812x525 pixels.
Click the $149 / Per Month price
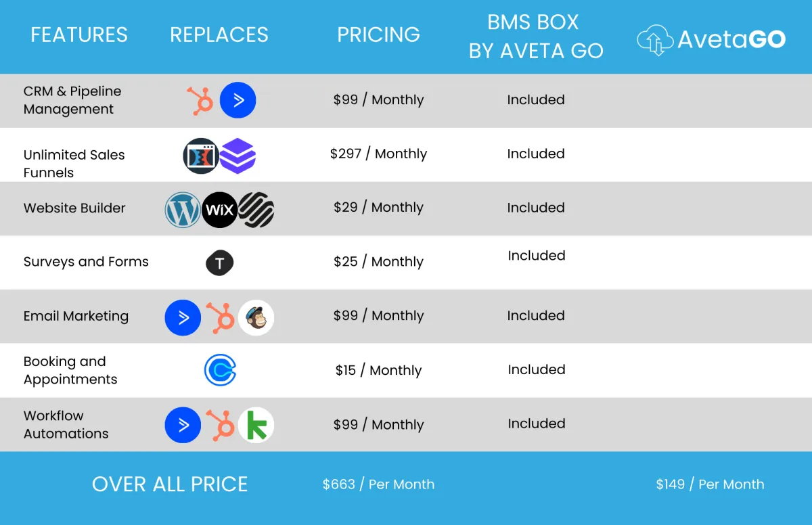(x=710, y=484)
